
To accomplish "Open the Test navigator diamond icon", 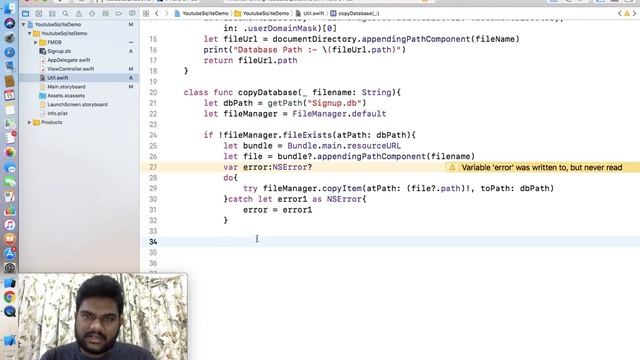I will (92, 13).
